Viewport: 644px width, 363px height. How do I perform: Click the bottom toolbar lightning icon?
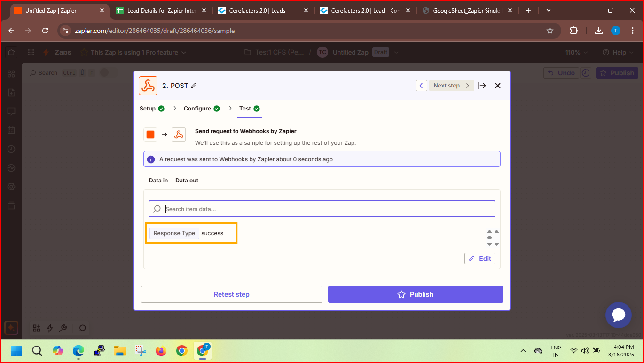(x=50, y=328)
